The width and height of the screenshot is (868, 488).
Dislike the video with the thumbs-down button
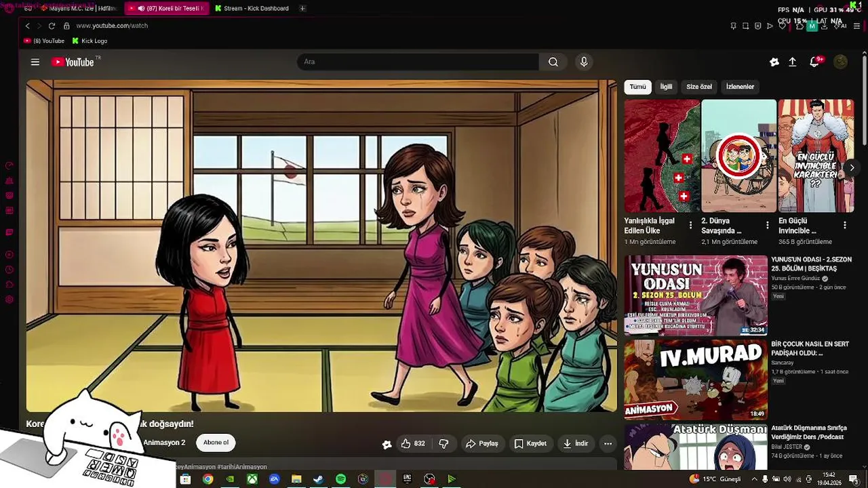(x=443, y=443)
